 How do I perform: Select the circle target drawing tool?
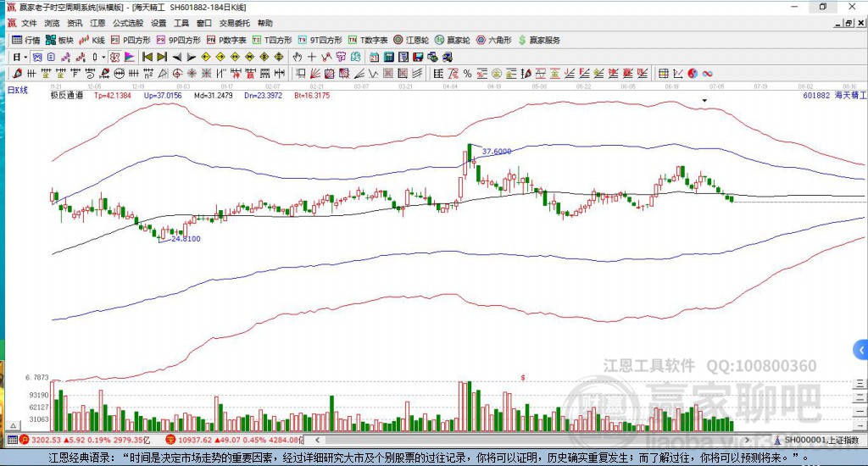177,74
